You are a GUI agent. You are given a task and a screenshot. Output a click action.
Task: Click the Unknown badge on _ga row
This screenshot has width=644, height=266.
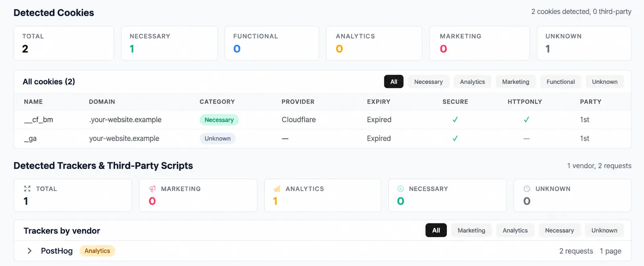(217, 138)
